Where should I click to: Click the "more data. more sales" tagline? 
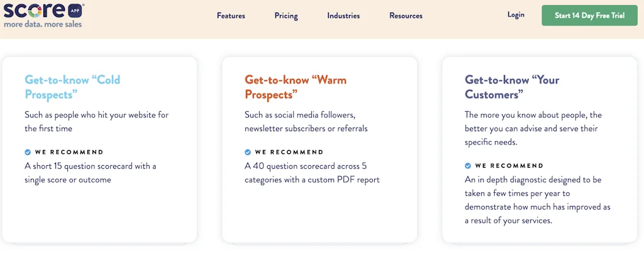click(x=43, y=24)
